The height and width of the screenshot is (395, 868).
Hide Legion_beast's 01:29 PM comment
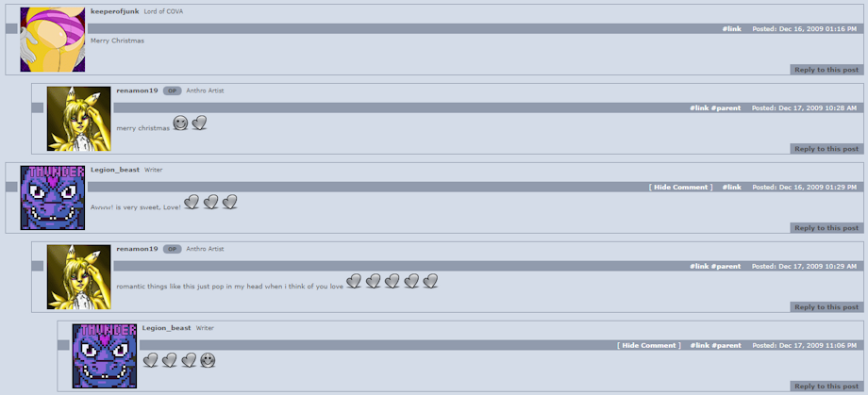tap(680, 187)
